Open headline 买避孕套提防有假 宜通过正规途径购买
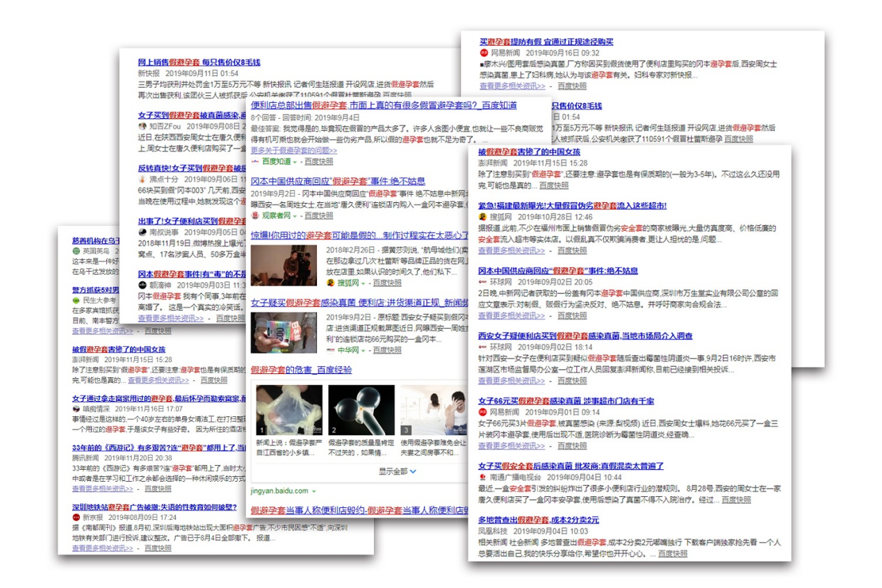This screenshot has height=588, width=882. click(546, 42)
